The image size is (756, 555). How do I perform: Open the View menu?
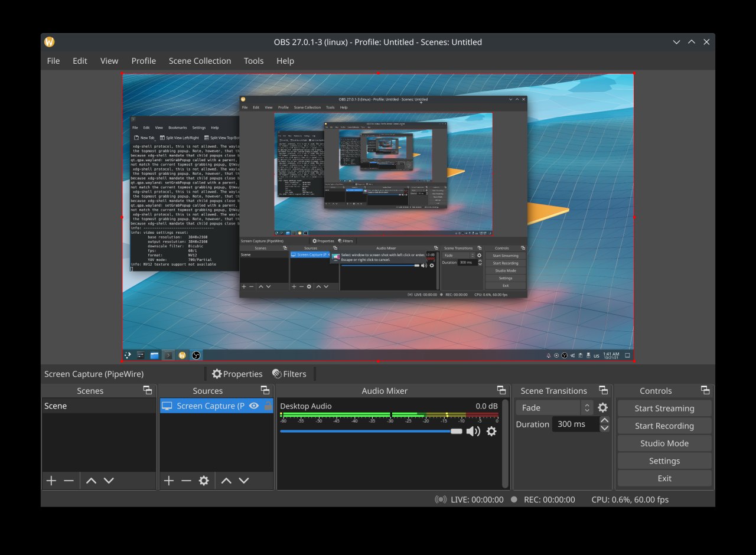click(109, 61)
